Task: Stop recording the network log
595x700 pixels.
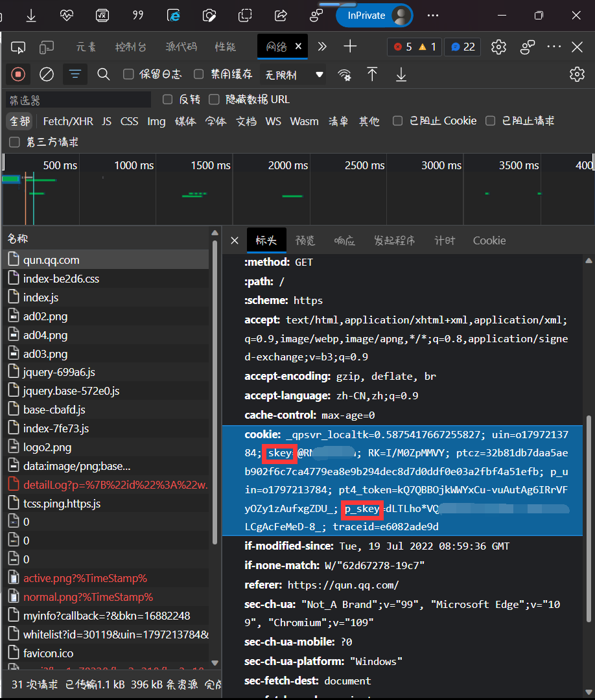Action: (17, 74)
